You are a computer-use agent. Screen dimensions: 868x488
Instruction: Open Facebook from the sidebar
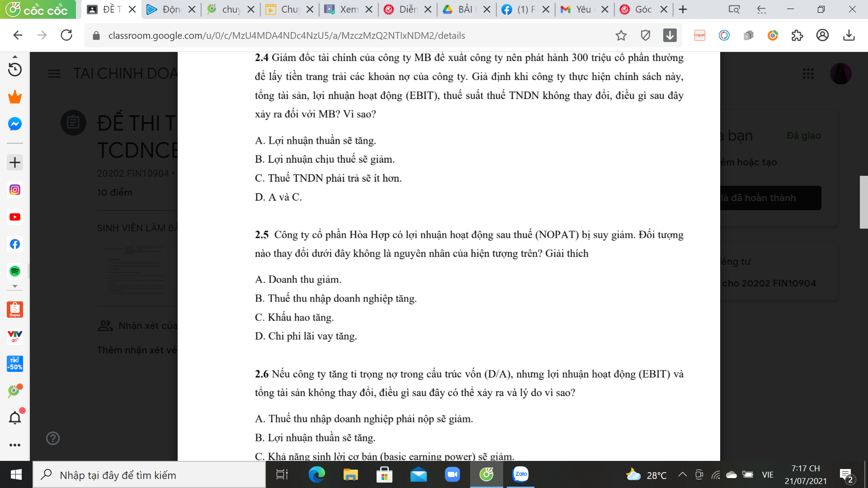tap(15, 244)
